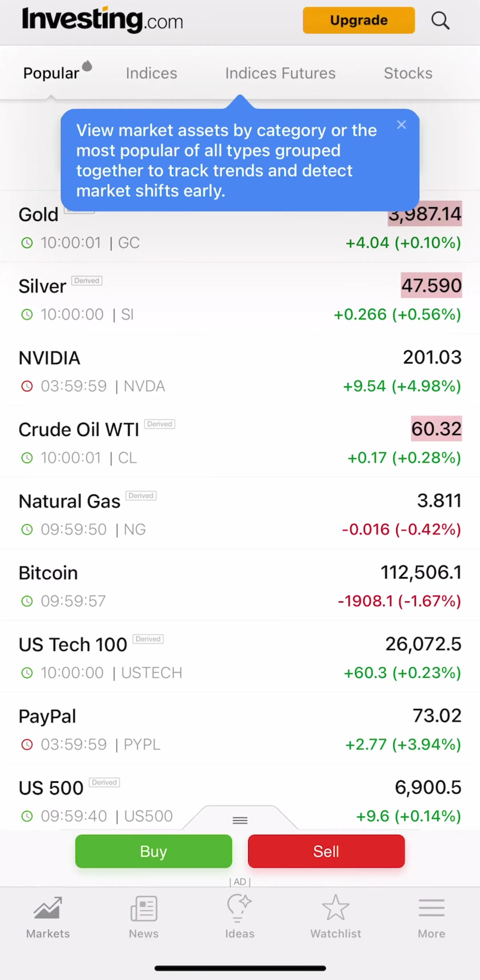Image resolution: width=480 pixels, height=980 pixels.
Task: Switch to the Indices tab
Action: click(x=152, y=73)
